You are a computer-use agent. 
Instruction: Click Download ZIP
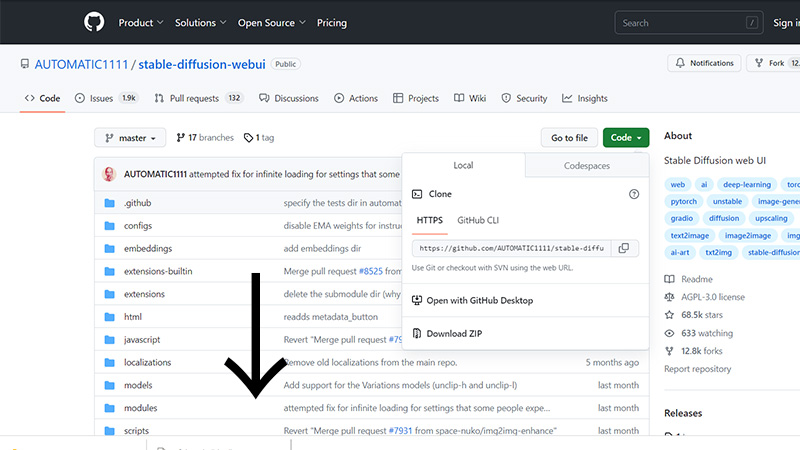point(454,334)
